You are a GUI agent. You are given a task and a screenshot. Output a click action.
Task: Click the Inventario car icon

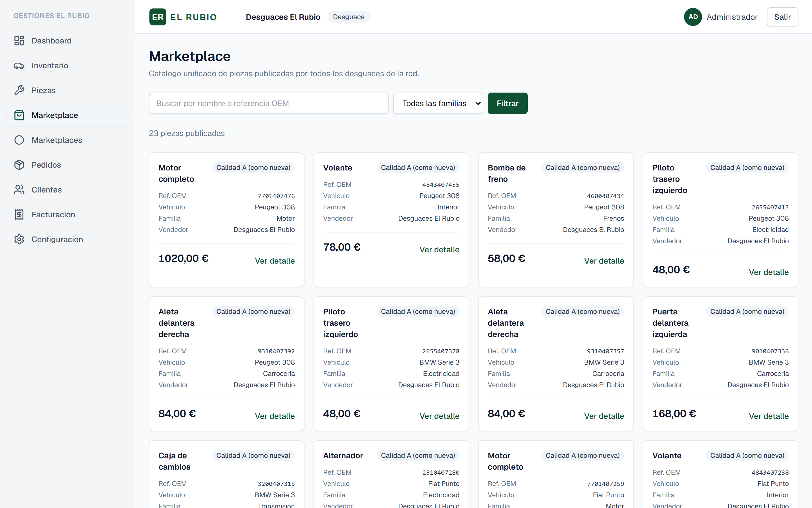(x=19, y=65)
